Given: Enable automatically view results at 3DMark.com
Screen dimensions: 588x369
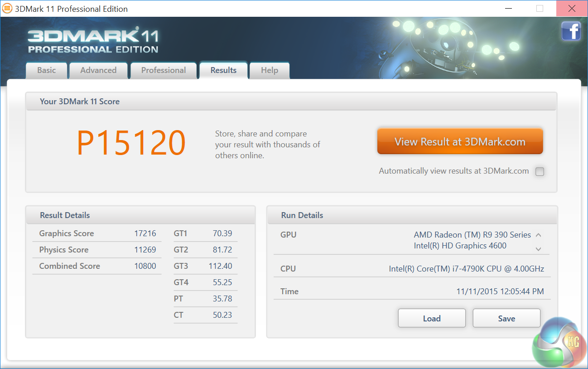Looking at the screenshot, I should point(540,171).
